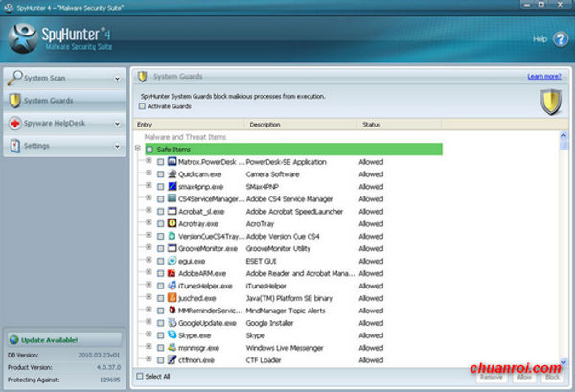The height and width of the screenshot is (392, 575).
Task: Check the egui.exe checkbox
Action: [161, 262]
